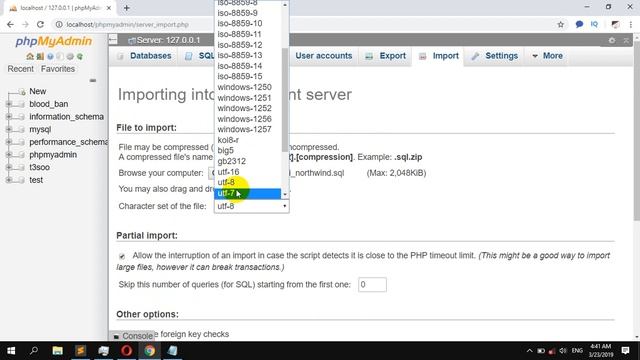Pick iso-8859-15 from the charset list

247,76
